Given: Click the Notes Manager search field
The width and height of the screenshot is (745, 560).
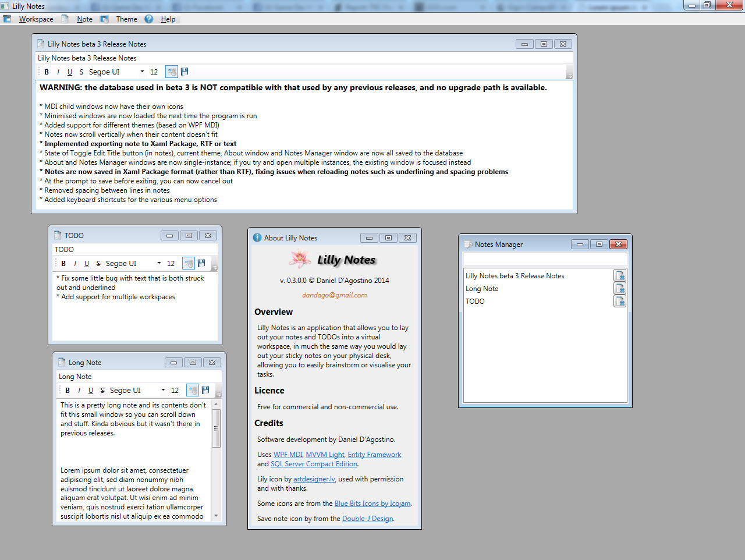Looking at the screenshot, I should coord(545,259).
